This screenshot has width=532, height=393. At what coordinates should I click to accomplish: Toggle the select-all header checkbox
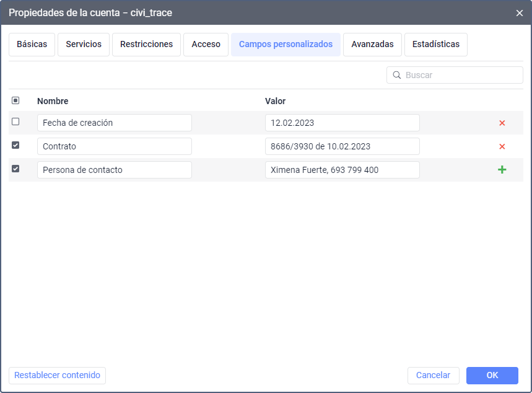pos(15,100)
